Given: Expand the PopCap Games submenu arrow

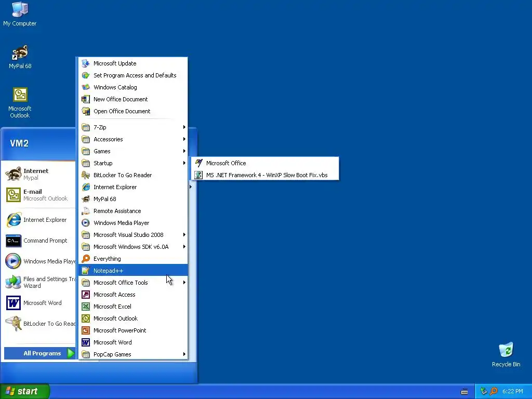Looking at the screenshot, I should coord(184,354).
